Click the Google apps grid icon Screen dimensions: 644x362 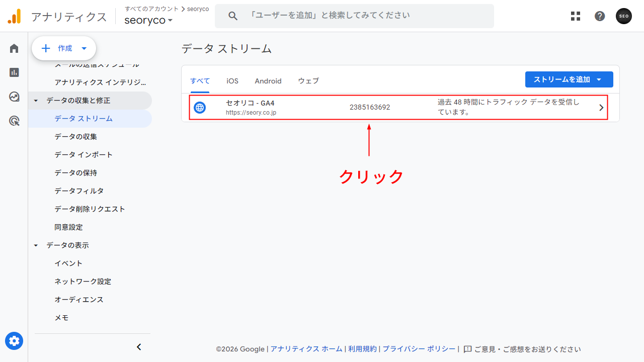point(575,16)
